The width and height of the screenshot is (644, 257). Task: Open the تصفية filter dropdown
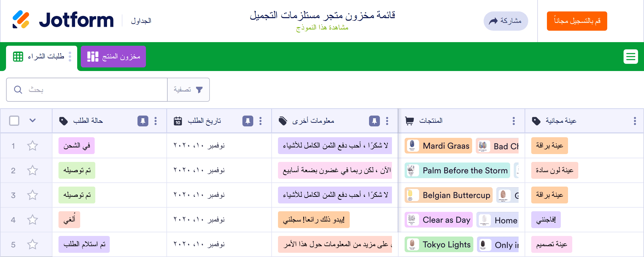click(188, 90)
